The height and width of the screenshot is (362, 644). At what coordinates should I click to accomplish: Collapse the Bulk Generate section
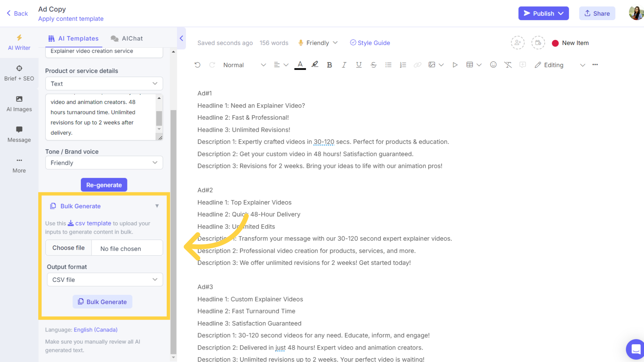tap(157, 206)
